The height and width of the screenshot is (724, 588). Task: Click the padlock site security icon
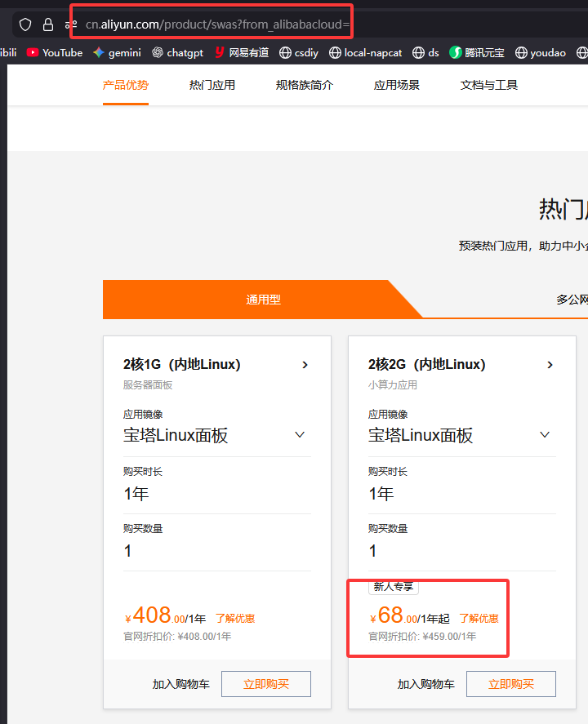point(48,24)
